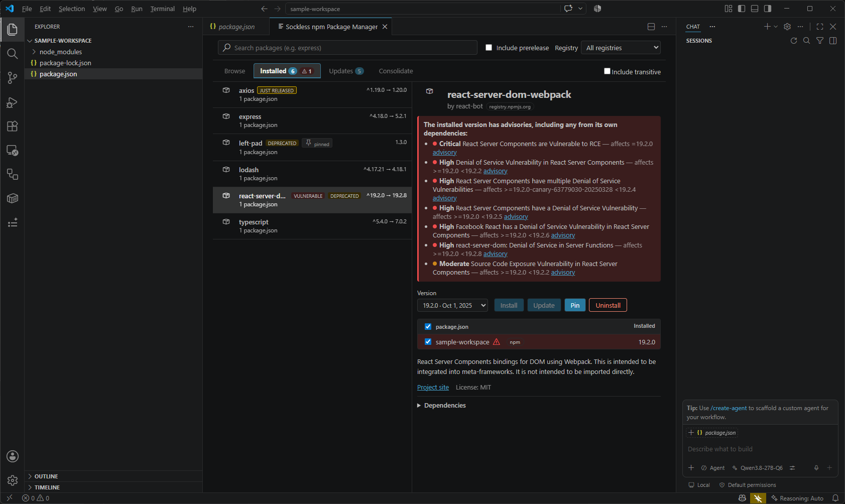
Task: Enable Include prerelease checkbox
Action: [x=489, y=48]
